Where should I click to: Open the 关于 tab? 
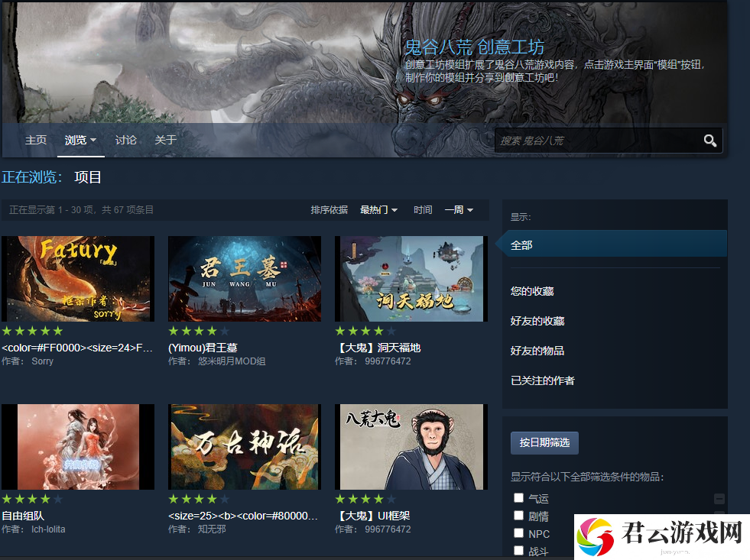pos(165,140)
